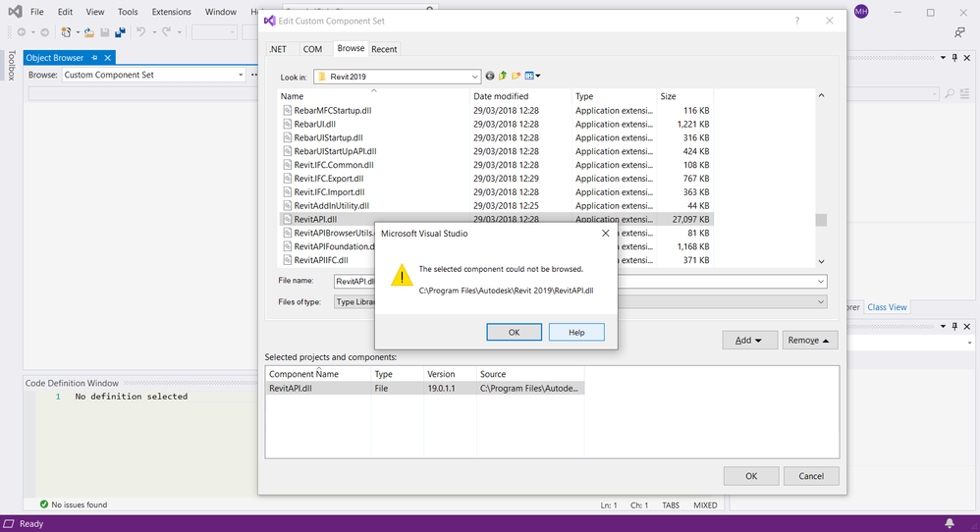Select the Revit.IFC.Export.dll file row
This screenshot has width=980, height=532.
[496, 179]
